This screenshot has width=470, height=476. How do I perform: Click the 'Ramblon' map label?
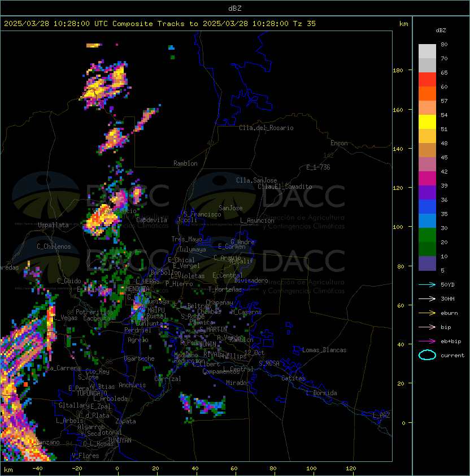[185, 163]
